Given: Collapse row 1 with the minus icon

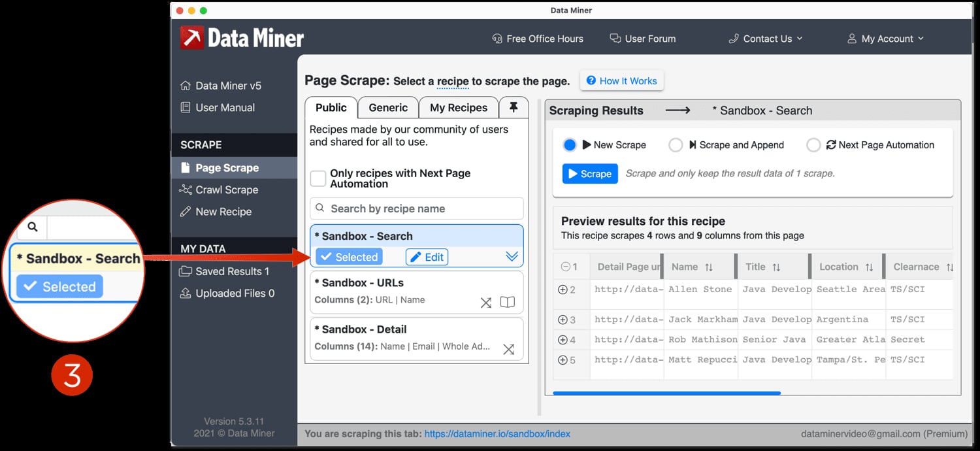Looking at the screenshot, I should (x=566, y=267).
